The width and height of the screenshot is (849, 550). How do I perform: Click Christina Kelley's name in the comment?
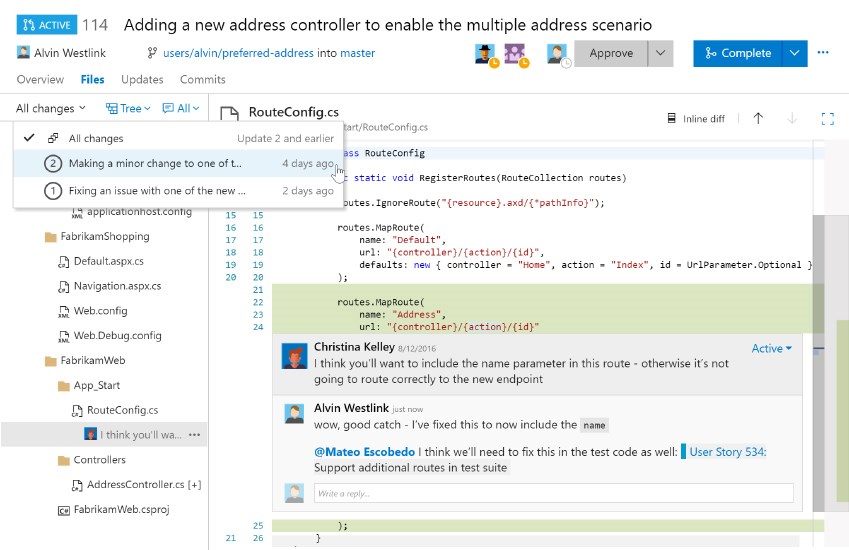point(354,347)
